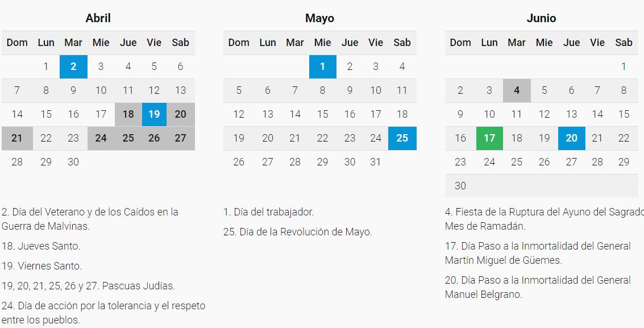The height and width of the screenshot is (328, 644).
Task: Click the gray April 18 date cell
Action: tap(128, 114)
